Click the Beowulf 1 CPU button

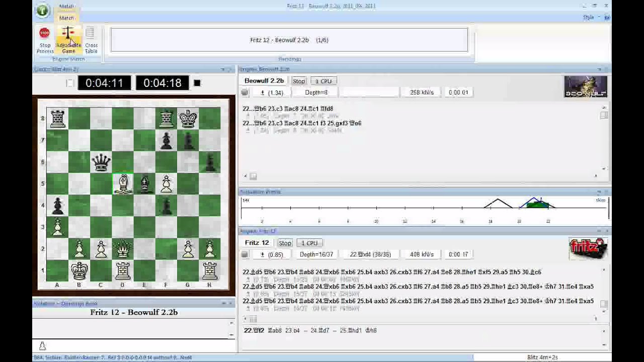pos(324,81)
